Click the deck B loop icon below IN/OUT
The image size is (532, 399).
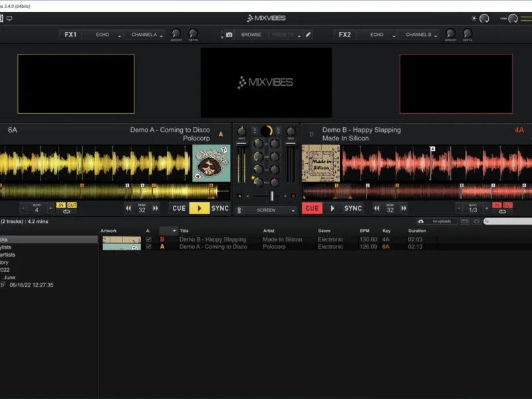[503, 211]
